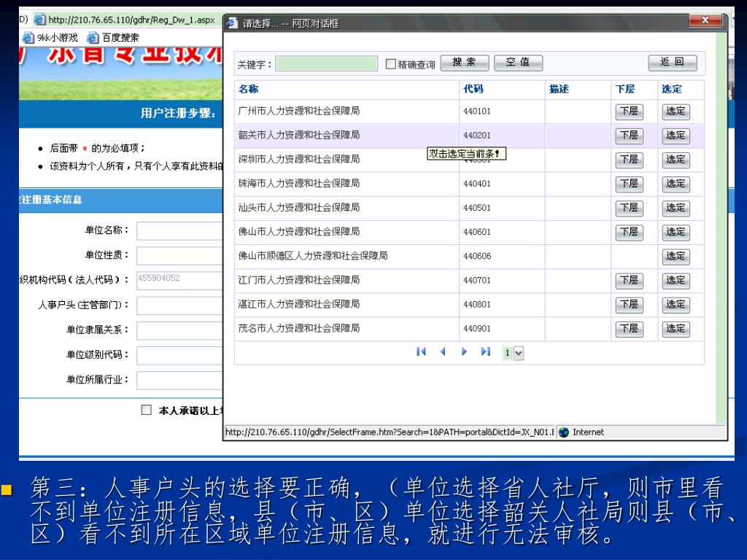Image resolution: width=747 pixels, height=560 pixels.
Task: Click 选定 for 韶关市人力资源和社会保障局
Action: tap(676, 136)
